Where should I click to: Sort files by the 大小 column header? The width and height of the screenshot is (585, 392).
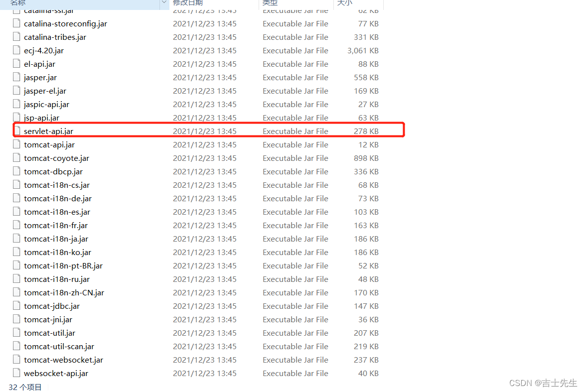[x=344, y=3]
